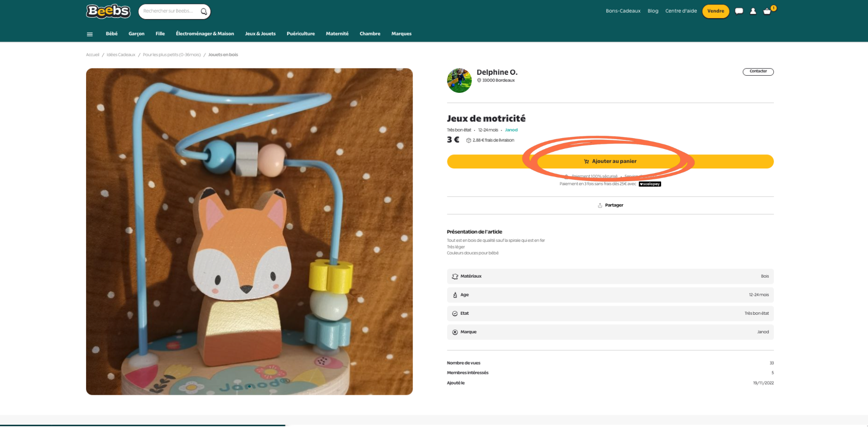The height and width of the screenshot is (427, 868).
Task: Open the Blog link
Action: coord(653,11)
